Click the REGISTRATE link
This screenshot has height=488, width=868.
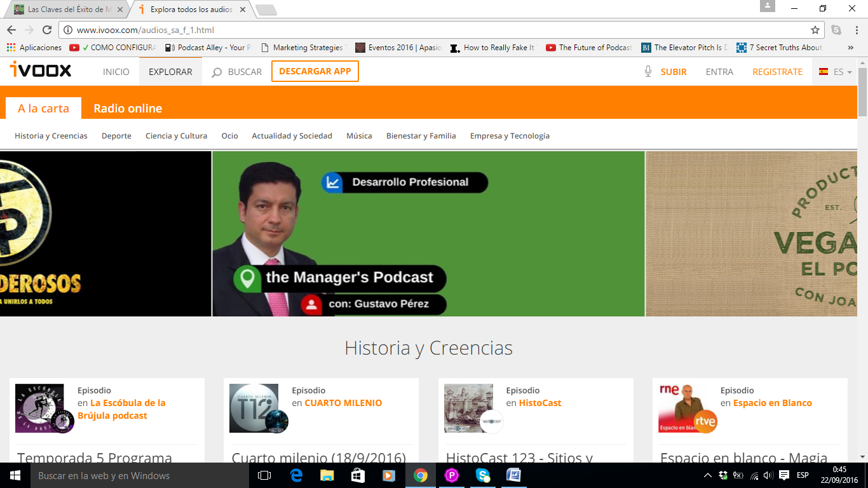pyautogui.click(x=777, y=72)
